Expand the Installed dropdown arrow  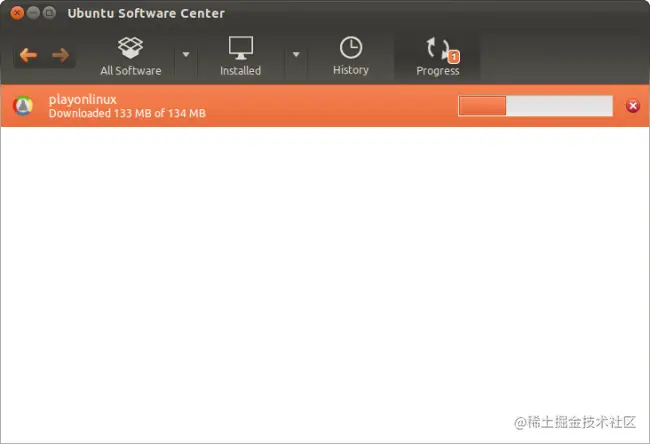296,54
